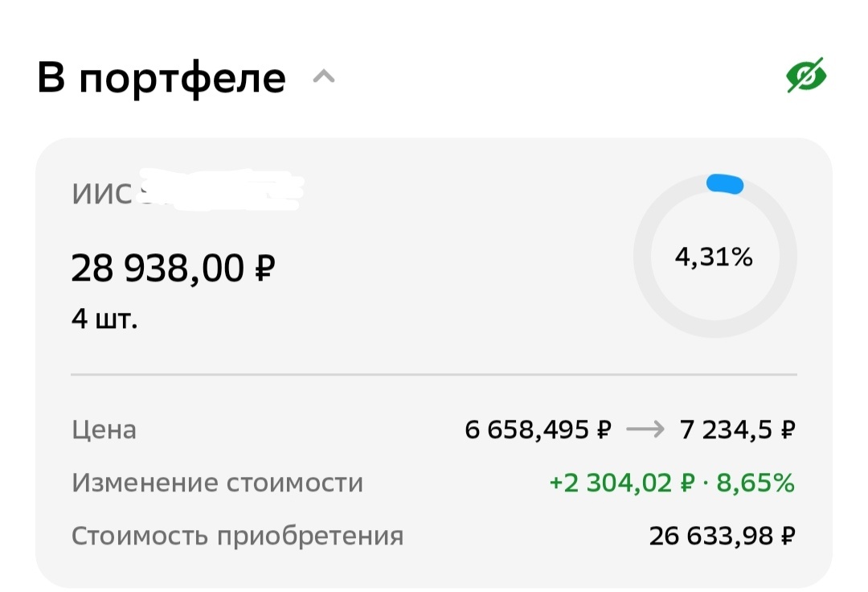Tap the blue segment of the donut chart
The width and height of the screenshot is (868, 592).
point(723,183)
